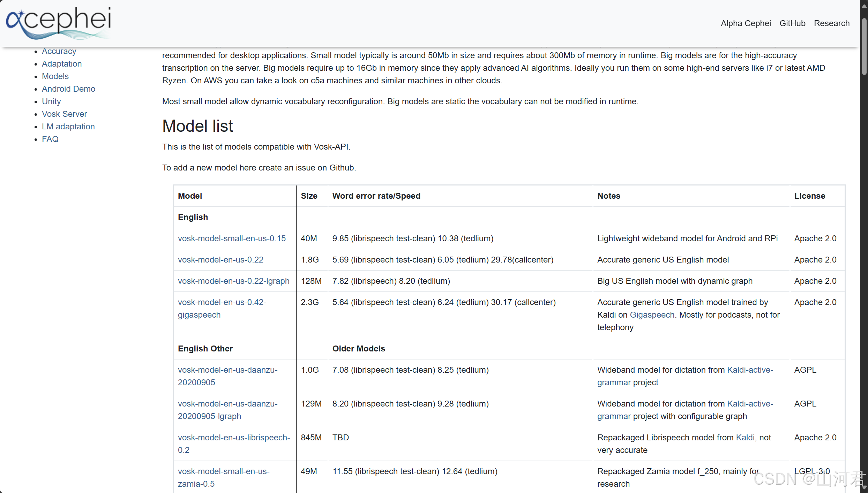The width and height of the screenshot is (868, 493).
Task: Open the Adaptation sidebar link
Action: pos(62,64)
